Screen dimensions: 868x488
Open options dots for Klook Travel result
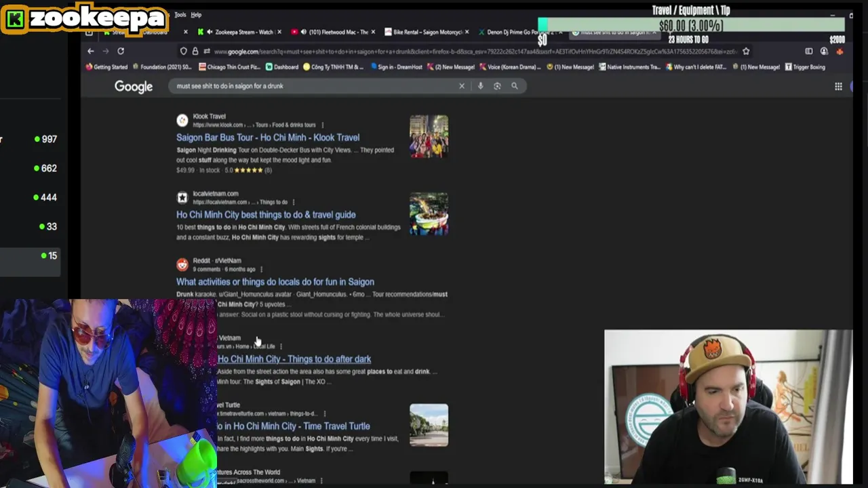[322, 125]
